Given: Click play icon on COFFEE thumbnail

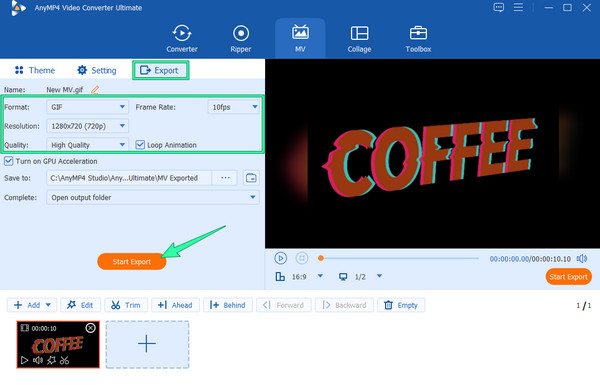Looking at the screenshot, I should (x=24, y=360).
